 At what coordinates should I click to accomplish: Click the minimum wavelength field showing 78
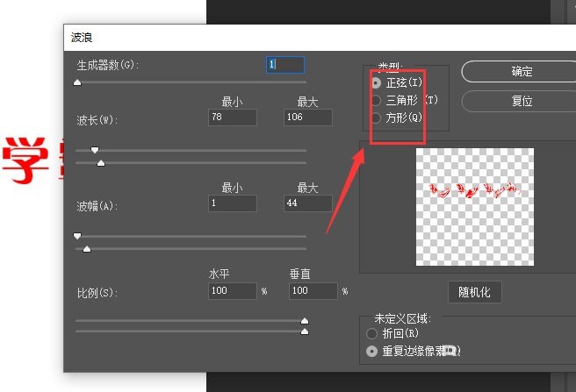click(233, 118)
